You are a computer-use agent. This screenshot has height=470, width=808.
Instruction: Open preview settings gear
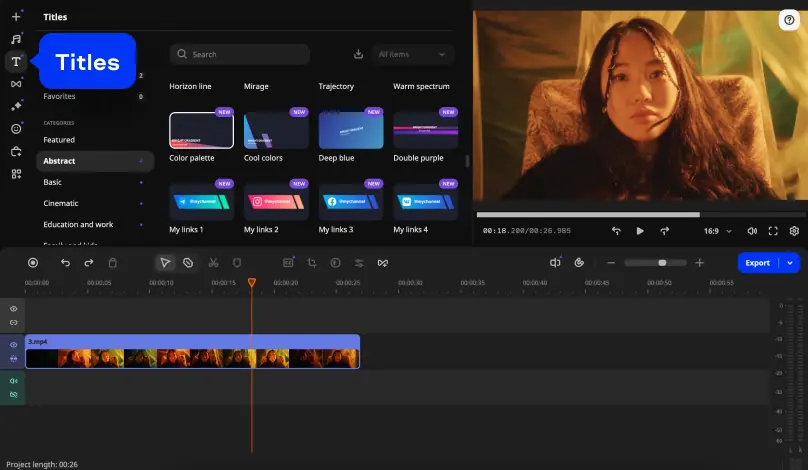794,231
